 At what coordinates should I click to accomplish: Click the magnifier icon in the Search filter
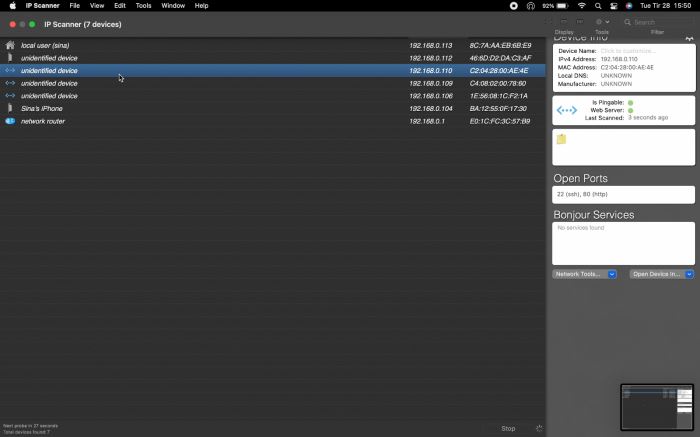(x=628, y=22)
